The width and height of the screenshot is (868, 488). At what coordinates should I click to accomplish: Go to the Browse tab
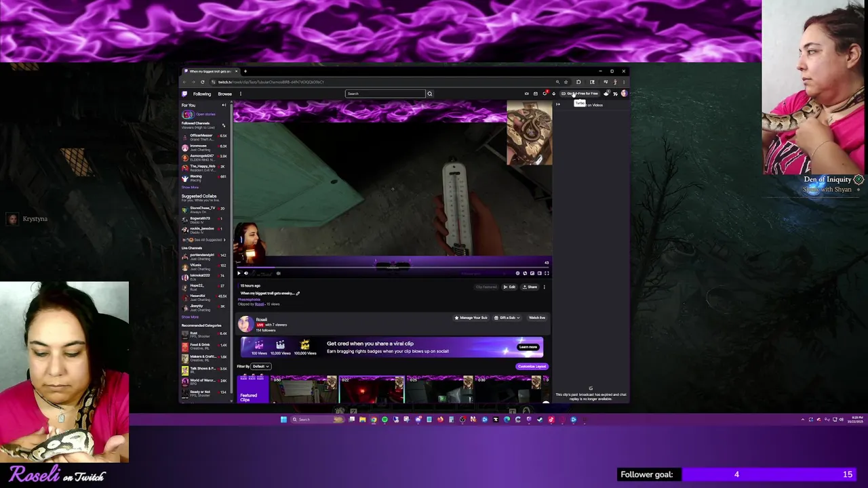225,94
